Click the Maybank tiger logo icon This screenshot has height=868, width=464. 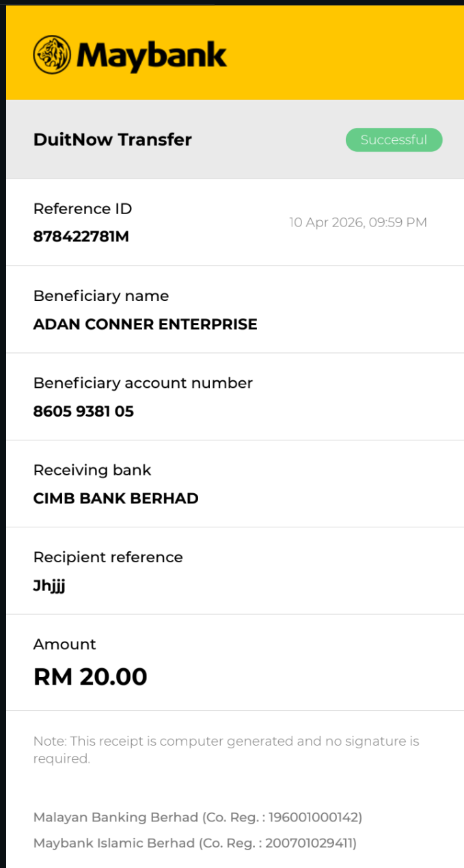point(53,55)
